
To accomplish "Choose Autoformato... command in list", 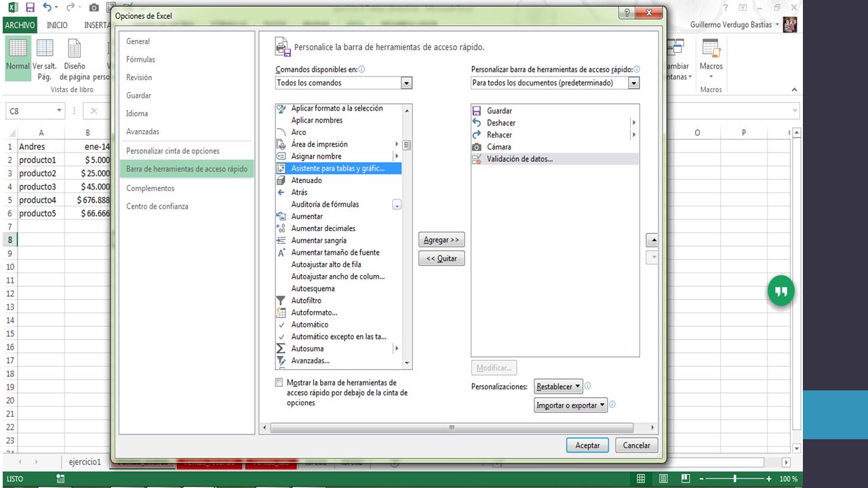I will (338, 312).
